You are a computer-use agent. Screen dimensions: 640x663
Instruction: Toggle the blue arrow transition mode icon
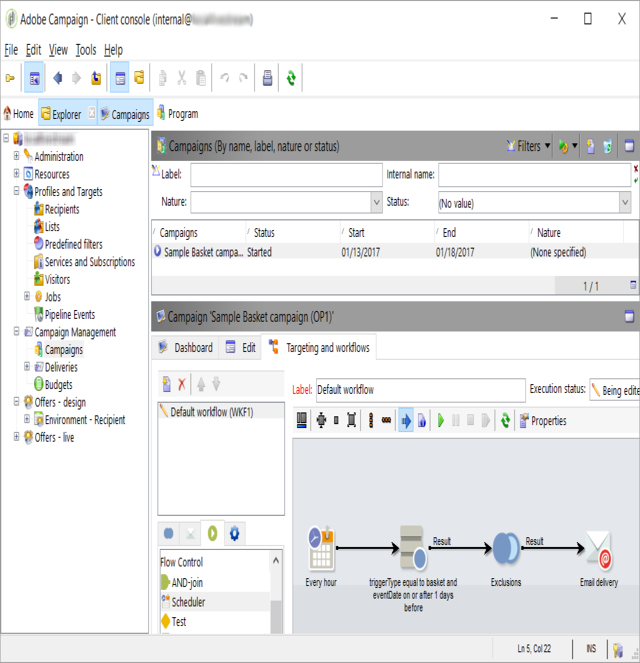coord(406,420)
